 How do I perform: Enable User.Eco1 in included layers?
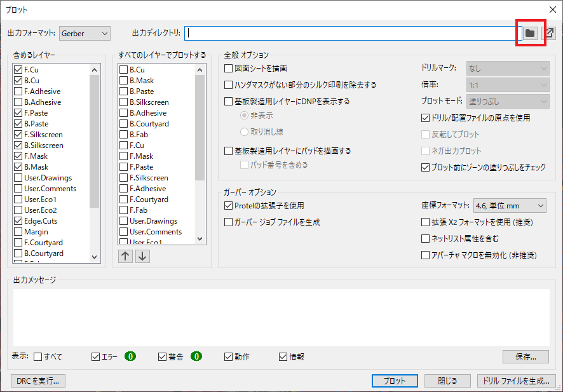pyautogui.click(x=18, y=199)
